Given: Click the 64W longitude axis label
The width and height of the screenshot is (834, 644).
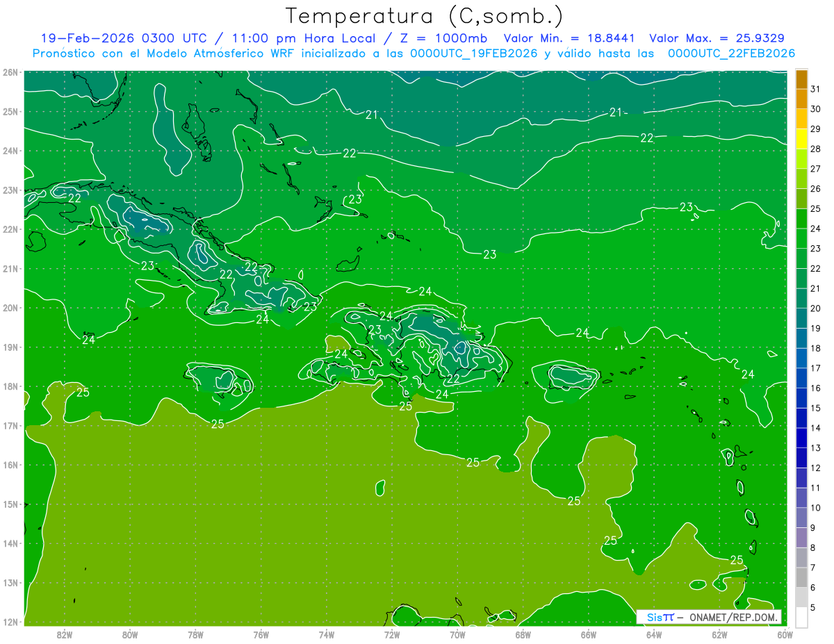Looking at the screenshot, I should point(654,634).
